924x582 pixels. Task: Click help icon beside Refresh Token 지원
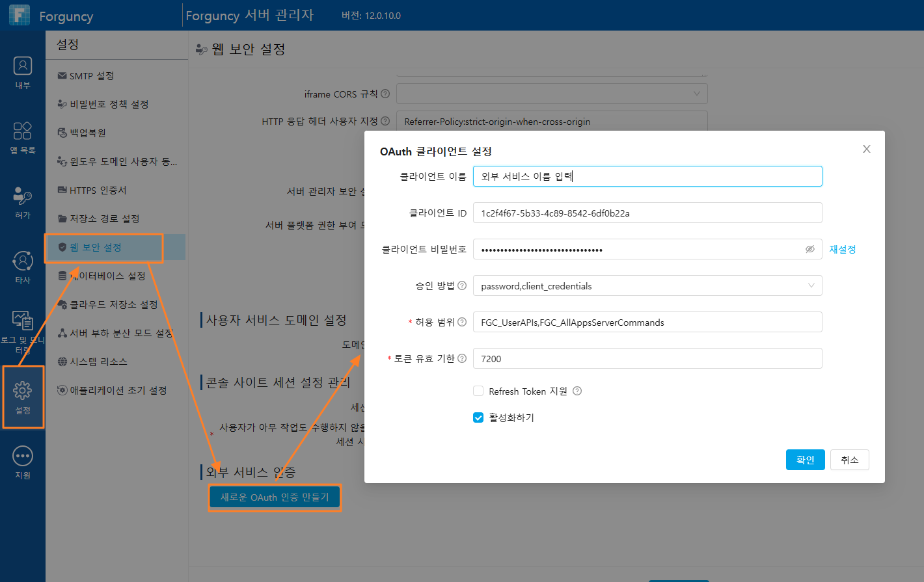(x=577, y=391)
